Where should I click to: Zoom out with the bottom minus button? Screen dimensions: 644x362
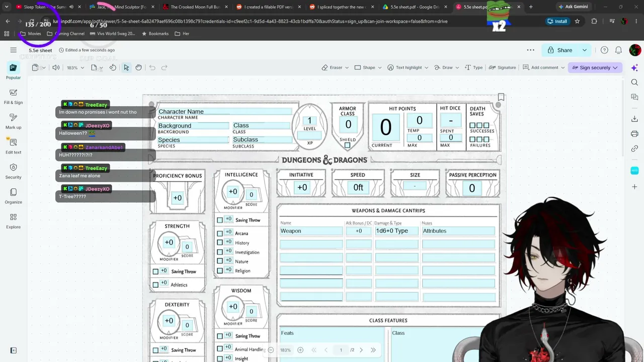(271, 350)
